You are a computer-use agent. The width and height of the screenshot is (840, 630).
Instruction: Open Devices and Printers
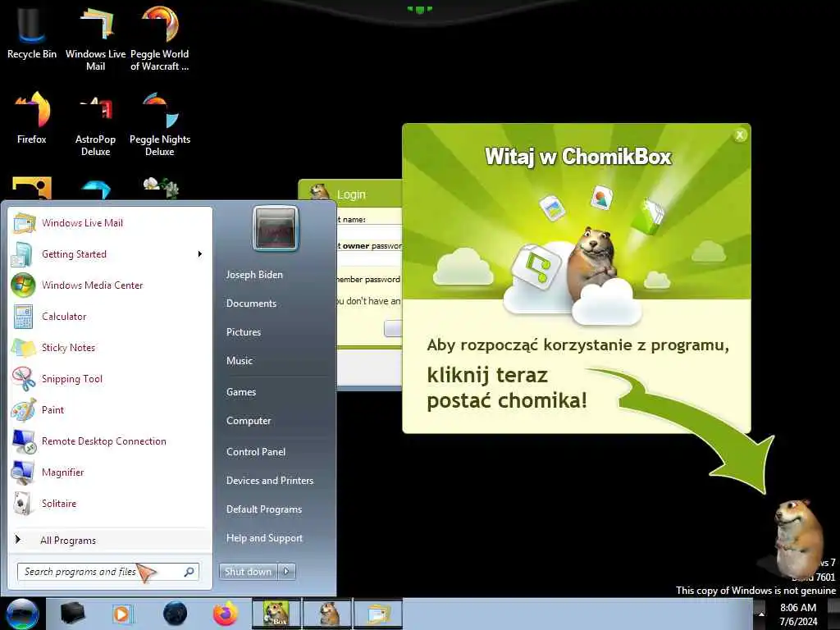tap(276, 481)
